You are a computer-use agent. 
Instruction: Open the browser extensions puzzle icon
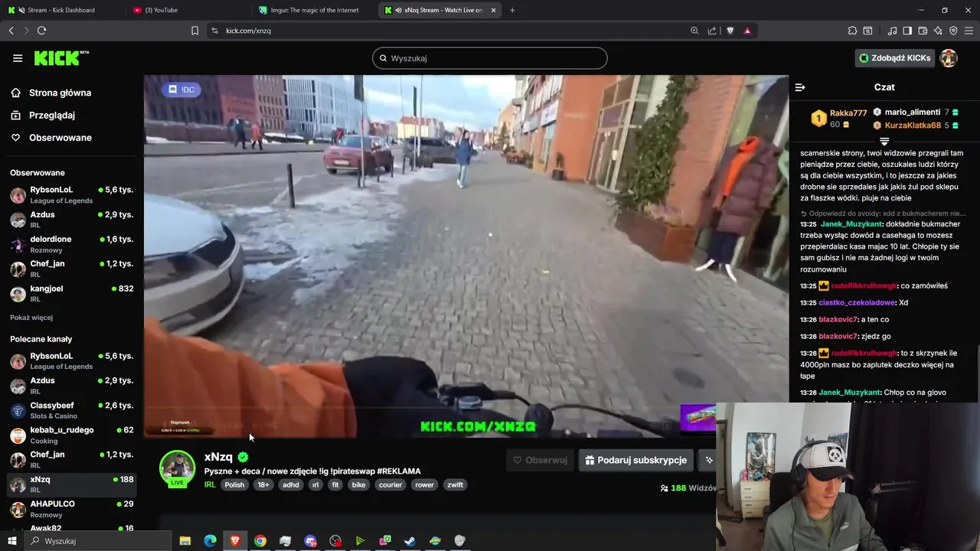852,31
